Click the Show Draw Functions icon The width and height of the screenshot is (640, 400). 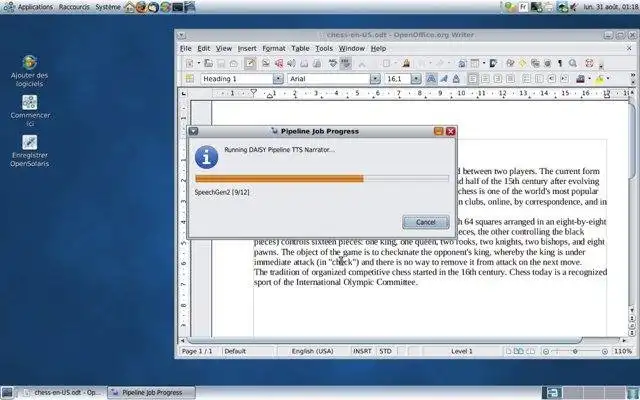(x=493, y=63)
